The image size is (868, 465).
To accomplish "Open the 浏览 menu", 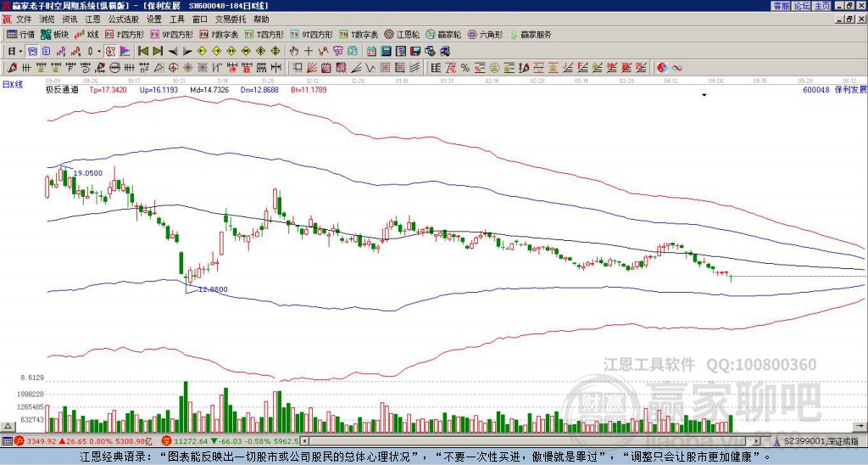I will 47,20.
